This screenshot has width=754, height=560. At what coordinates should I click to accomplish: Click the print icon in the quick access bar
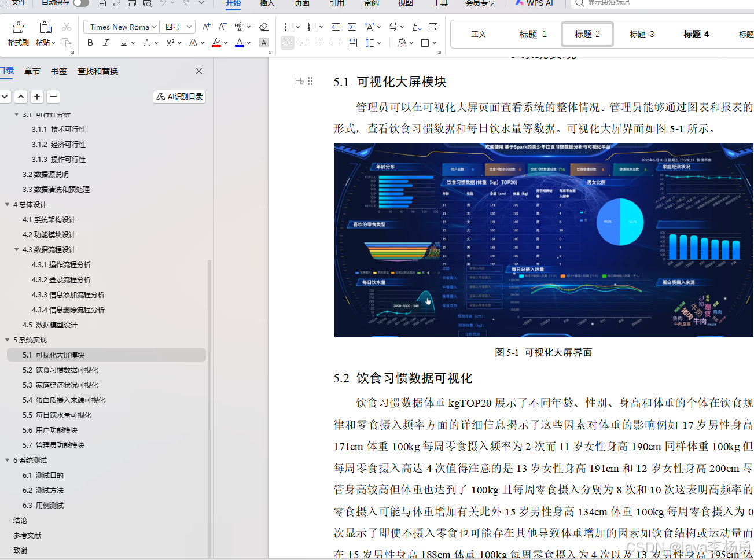click(132, 3)
